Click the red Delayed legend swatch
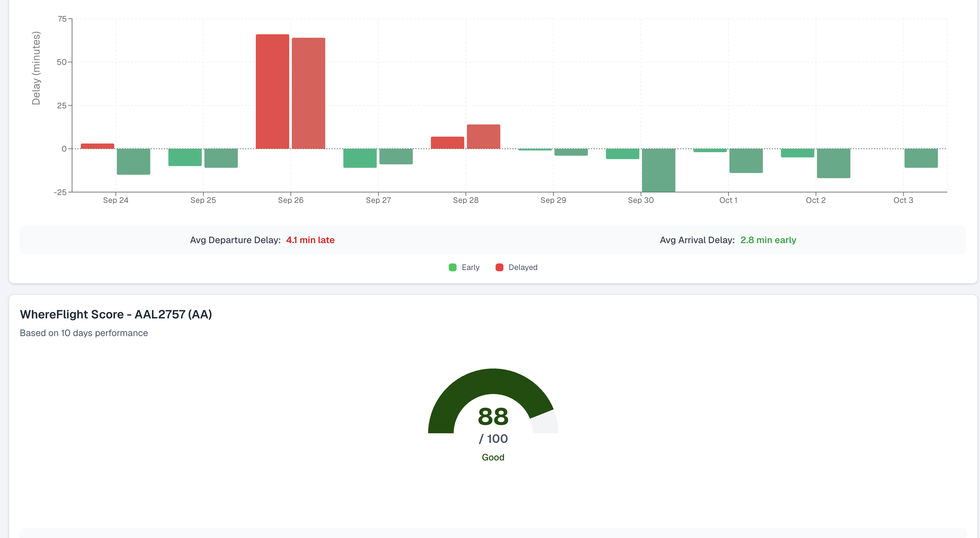 click(499, 267)
